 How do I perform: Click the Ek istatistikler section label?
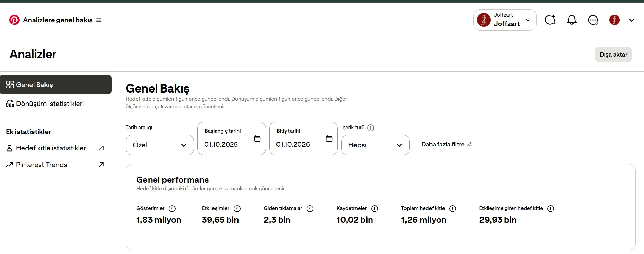tap(28, 132)
